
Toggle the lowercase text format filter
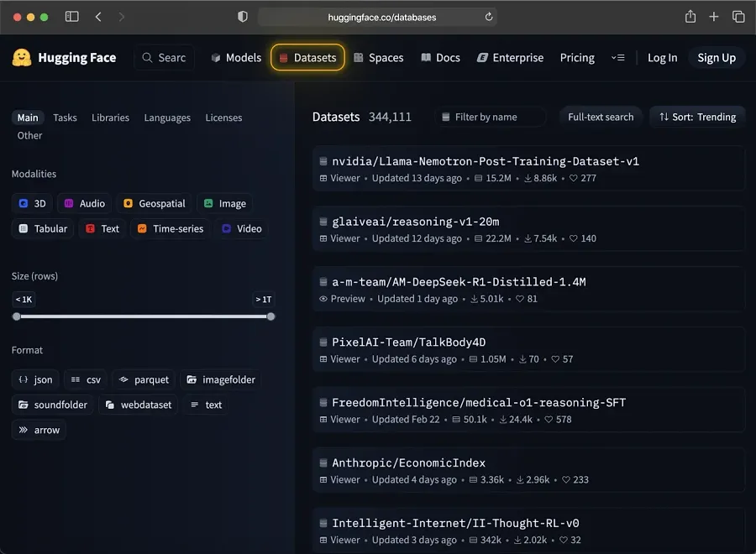point(206,405)
